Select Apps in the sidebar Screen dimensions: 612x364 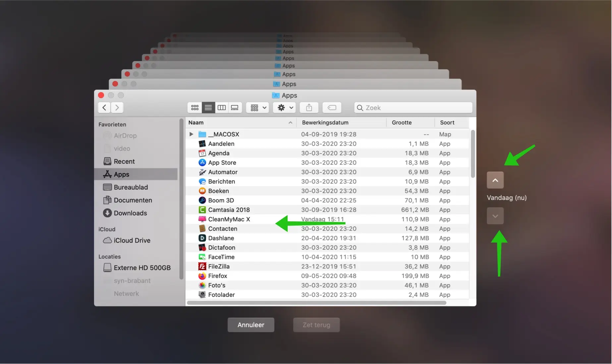click(x=136, y=174)
